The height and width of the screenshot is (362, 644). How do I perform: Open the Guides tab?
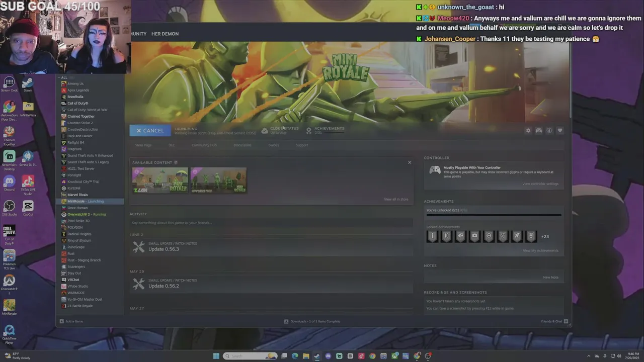tap(273, 145)
